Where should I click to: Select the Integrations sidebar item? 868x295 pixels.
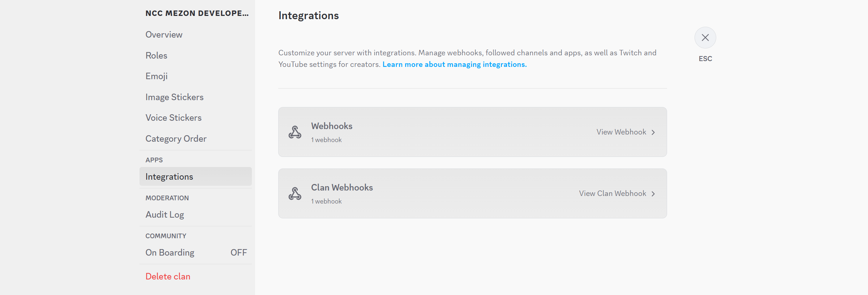pos(169,177)
